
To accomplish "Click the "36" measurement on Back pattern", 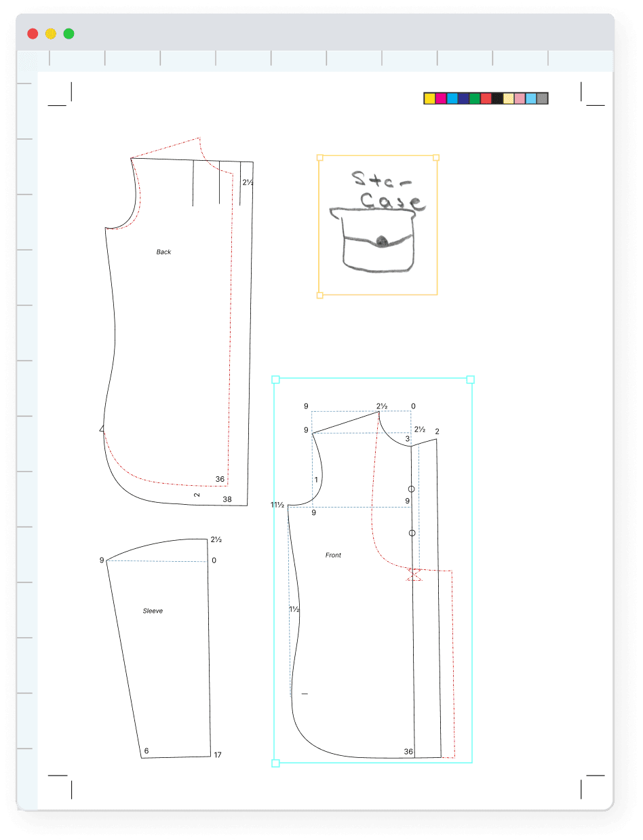I will point(220,479).
